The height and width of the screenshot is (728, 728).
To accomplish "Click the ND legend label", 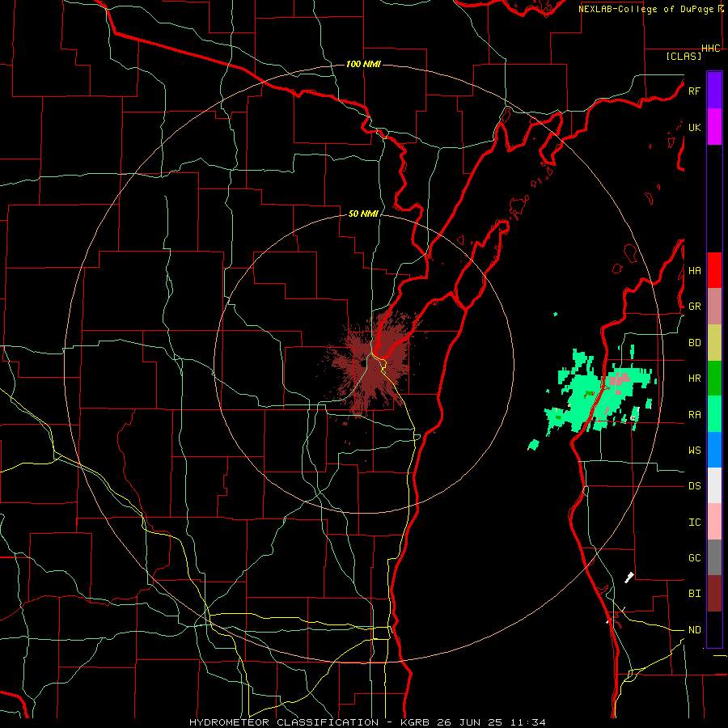I will click(x=694, y=629).
